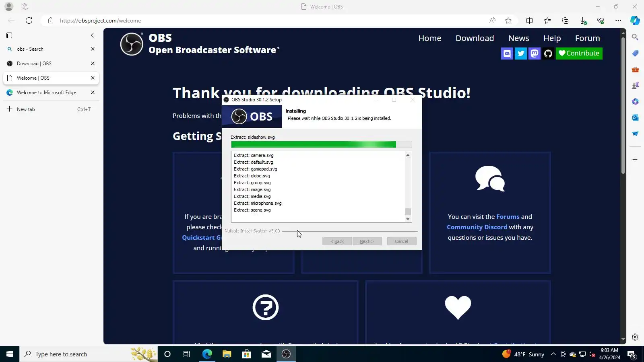Collapse the vertical tabs pane
Viewport: 644px width, 362px height.
pyautogui.click(x=92, y=35)
